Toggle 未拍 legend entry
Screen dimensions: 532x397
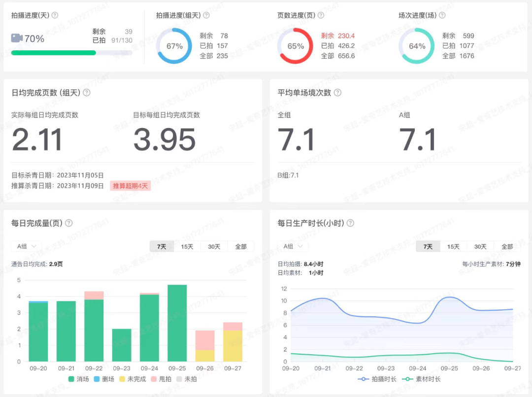187,379
